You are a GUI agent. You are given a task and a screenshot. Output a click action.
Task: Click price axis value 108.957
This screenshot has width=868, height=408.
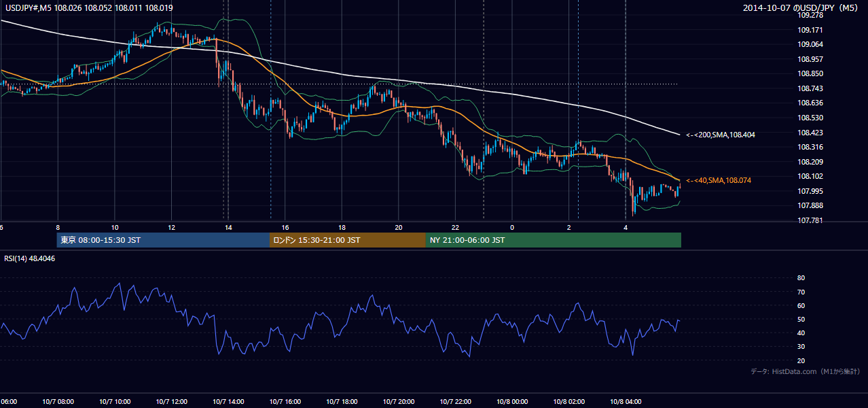[810, 59]
